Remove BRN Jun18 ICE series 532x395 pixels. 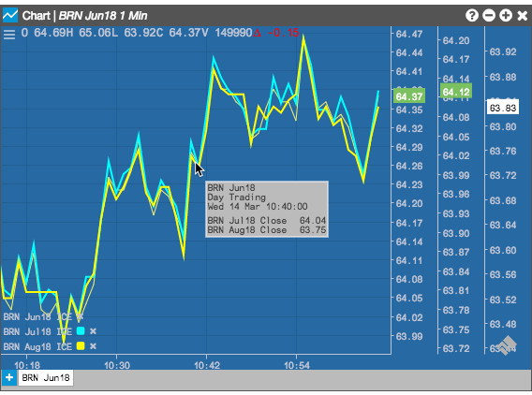click(80, 317)
